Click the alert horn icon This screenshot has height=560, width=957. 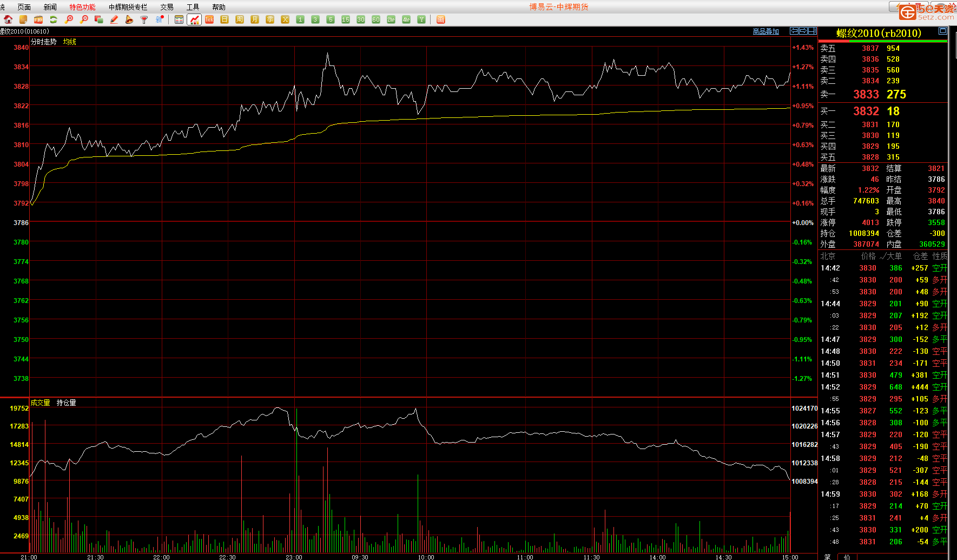(129, 19)
